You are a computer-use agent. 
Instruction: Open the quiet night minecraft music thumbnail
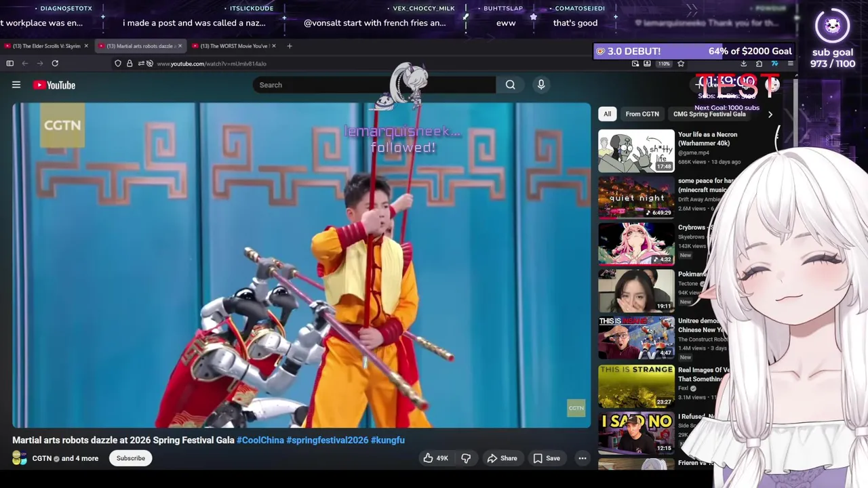(636, 197)
